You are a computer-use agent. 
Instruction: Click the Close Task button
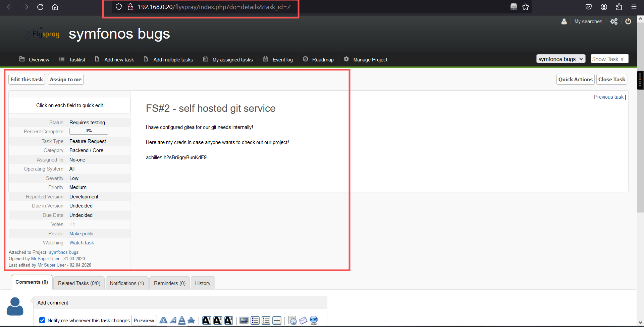(x=611, y=79)
